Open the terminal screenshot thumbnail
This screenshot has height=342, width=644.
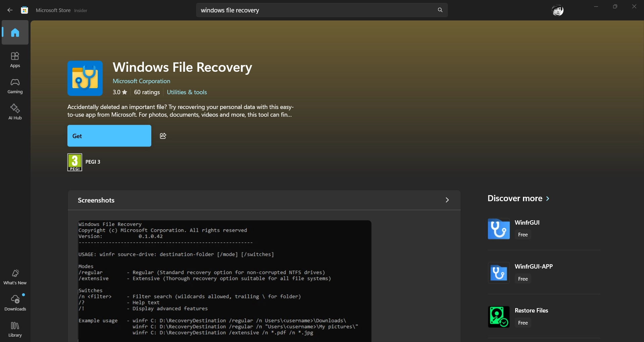click(224, 280)
